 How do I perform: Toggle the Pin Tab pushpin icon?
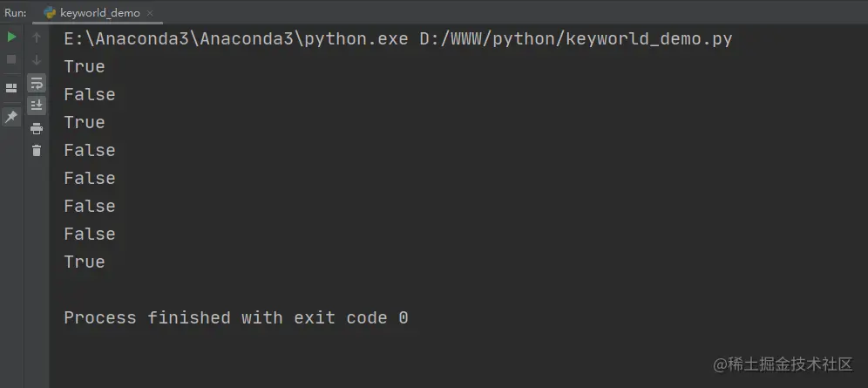[x=11, y=117]
